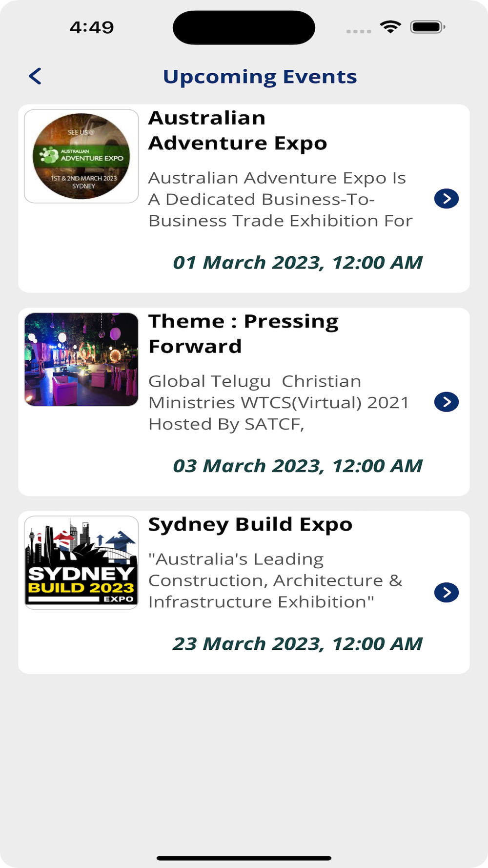Viewport: 488px width, 868px height.
Task: Tap the Upcoming Events header title
Action: click(260, 77)
